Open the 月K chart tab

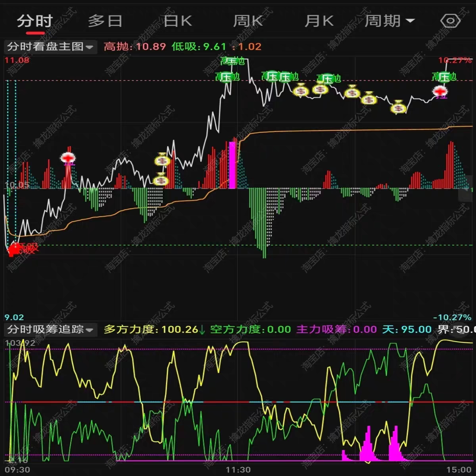(x=319, y=21)
